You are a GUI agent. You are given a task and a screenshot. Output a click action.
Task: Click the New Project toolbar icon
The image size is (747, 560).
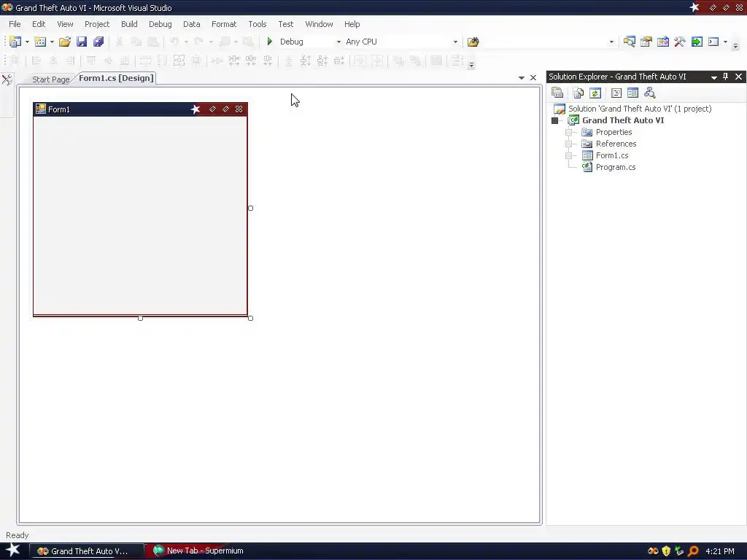coord(15,42)
